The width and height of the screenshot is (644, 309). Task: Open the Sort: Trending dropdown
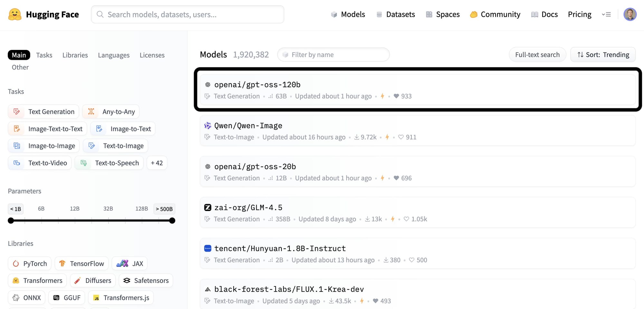[603, 55]
